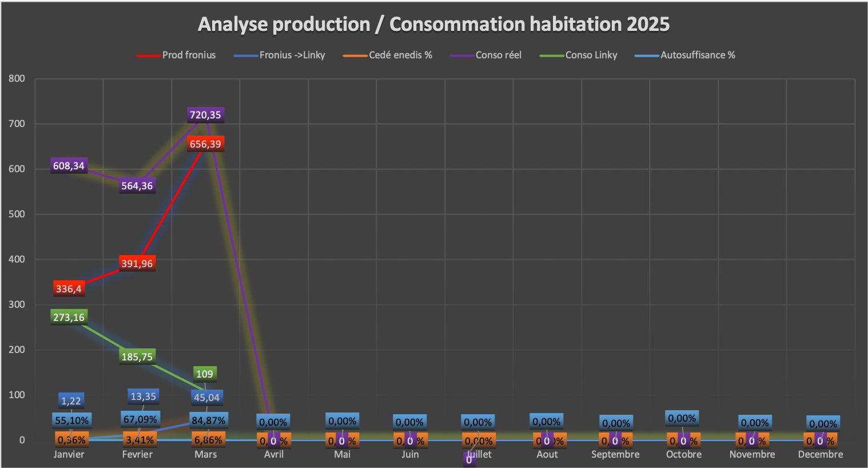The height and width of the screenshot is (468, 868).
Task: Click the 0,00% label above Mai
Action: click(x=343, y=421)
